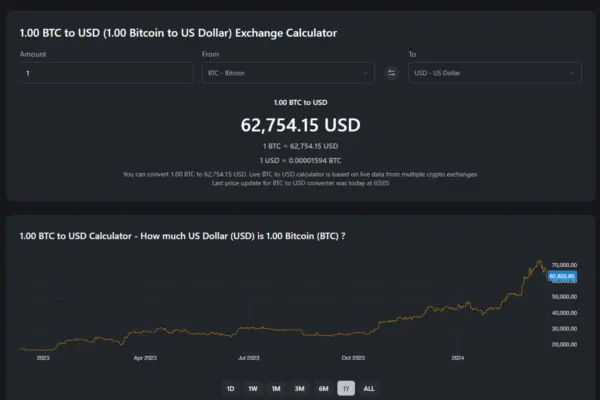Click the 1 USD = 0.00001594 BTC rate text
This screenshot has height=400, width=600.
tap(300, 160)
